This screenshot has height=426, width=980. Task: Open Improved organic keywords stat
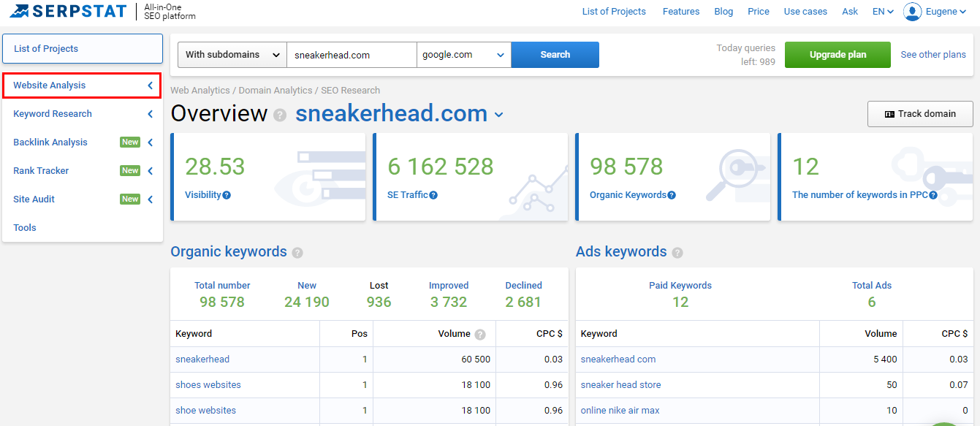pos(449,286)
